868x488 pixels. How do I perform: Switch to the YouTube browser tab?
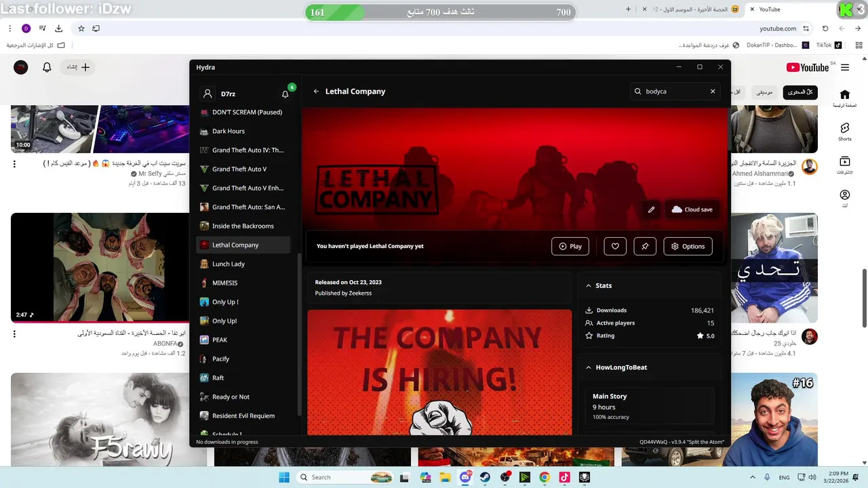[x=790, y=9]
